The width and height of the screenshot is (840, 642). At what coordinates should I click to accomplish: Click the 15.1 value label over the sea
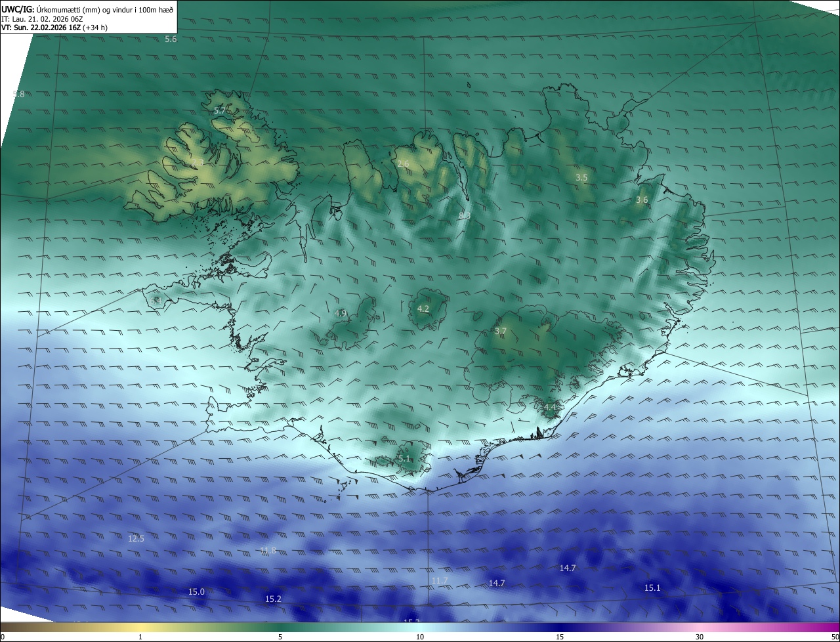click(x=652, y=588)
